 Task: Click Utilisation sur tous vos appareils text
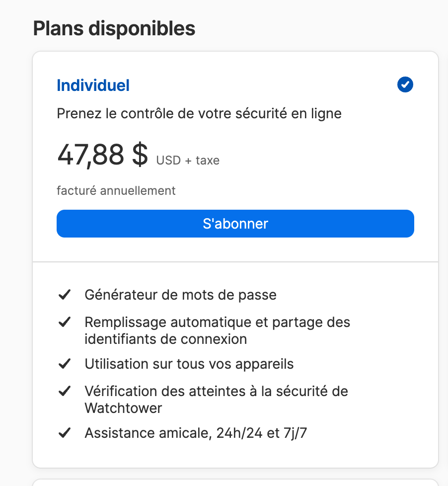pyautogui.click(x=189, y=364)
